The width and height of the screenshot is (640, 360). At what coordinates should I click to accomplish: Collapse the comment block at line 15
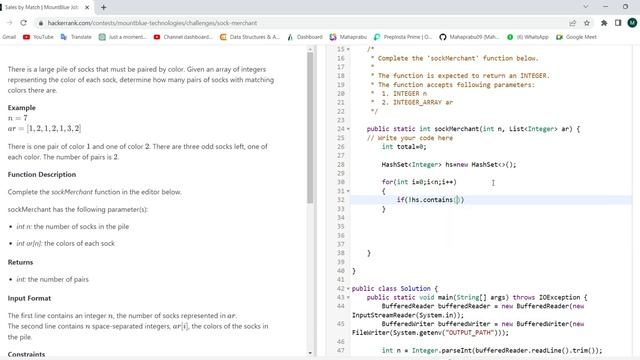(x=348, y=49)
